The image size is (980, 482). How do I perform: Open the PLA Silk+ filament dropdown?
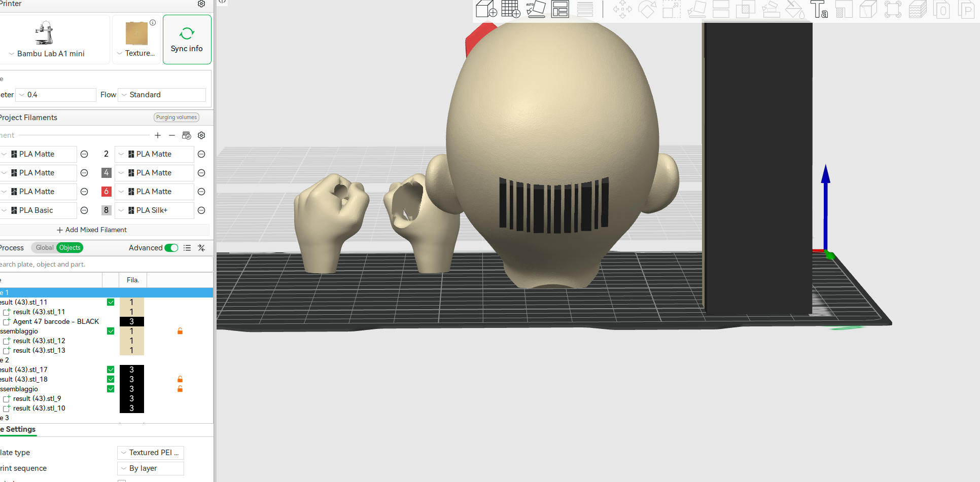click(154, 210)
